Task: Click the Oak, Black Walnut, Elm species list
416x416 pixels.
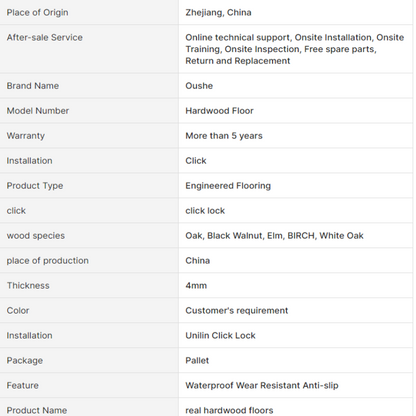Action: point(274,236)
